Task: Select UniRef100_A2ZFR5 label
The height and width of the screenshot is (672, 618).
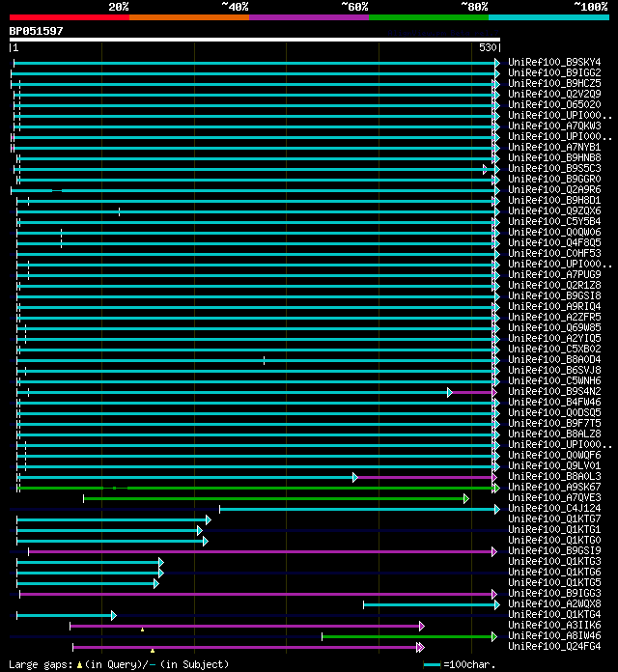Action: 554,317
